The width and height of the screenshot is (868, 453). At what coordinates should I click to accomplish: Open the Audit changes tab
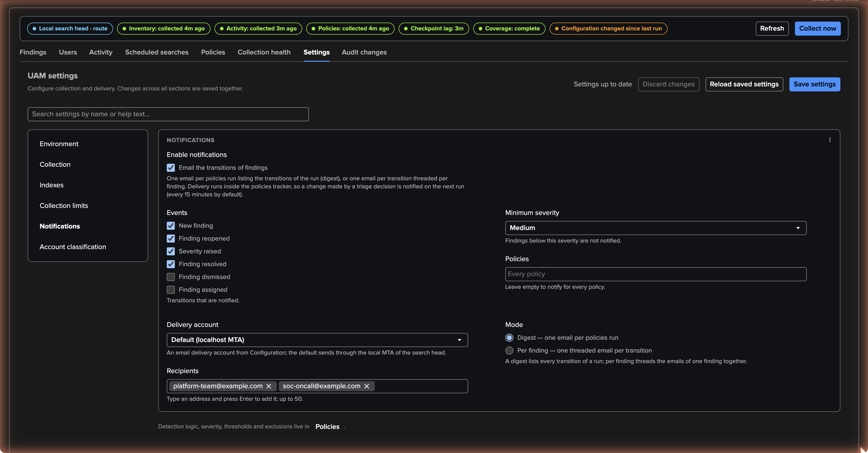364,52
